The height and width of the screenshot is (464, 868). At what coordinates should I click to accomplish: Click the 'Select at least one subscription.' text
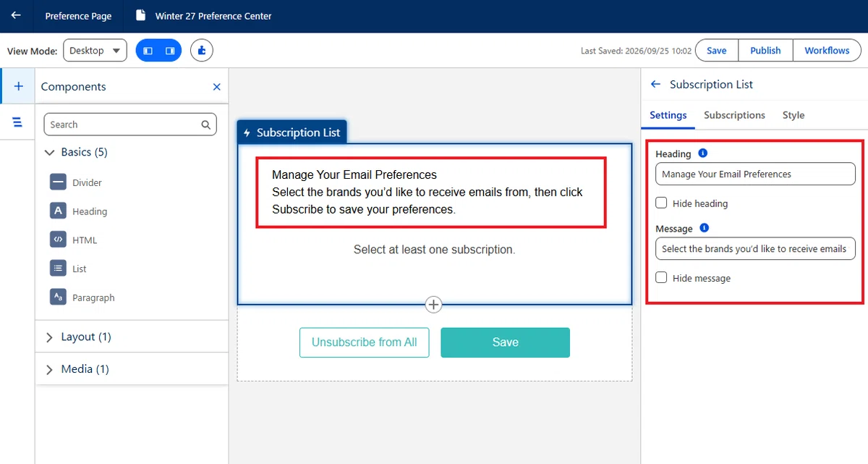[434, 250]
